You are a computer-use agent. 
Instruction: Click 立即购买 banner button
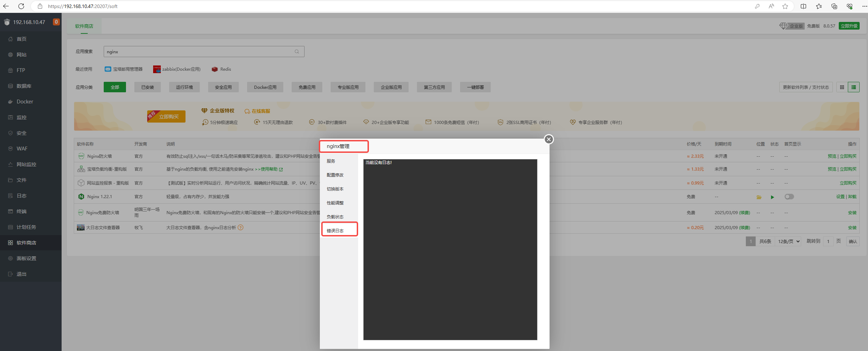coord(166,116)
